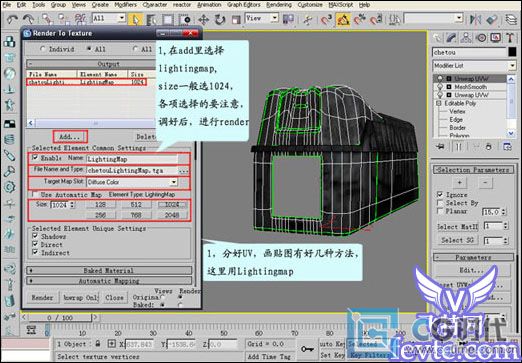Image resolution: width=522 pixels, height=363 pixels.
Task: Click the Show End Result toggle icon
Action: click(459, 146)
